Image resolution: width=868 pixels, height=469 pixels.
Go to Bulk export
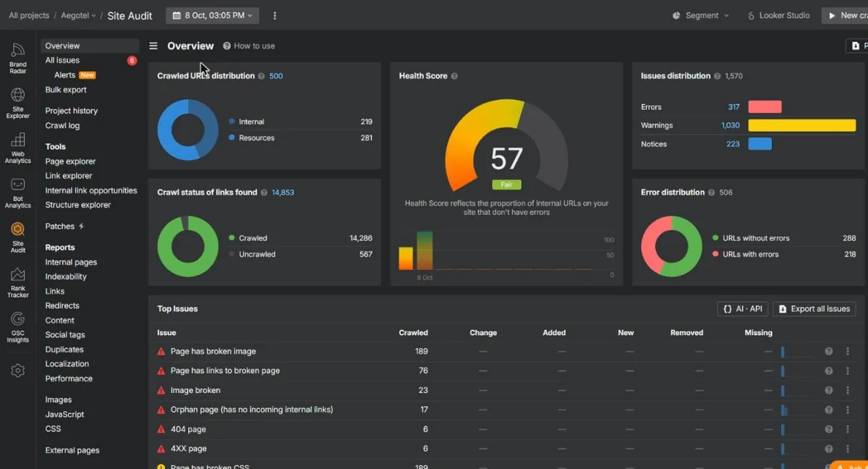coord(66,90)
